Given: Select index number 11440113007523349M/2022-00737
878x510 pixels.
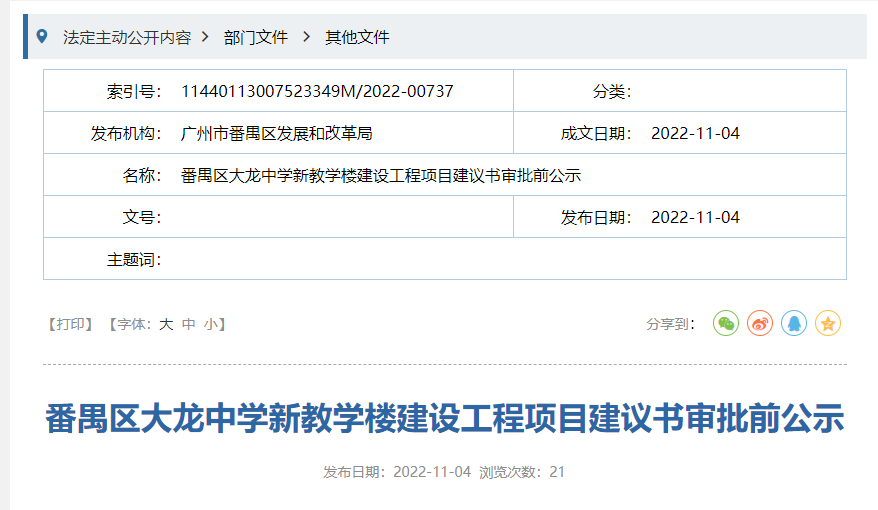Looking at the screenshot, I should (x=317, y=91).
